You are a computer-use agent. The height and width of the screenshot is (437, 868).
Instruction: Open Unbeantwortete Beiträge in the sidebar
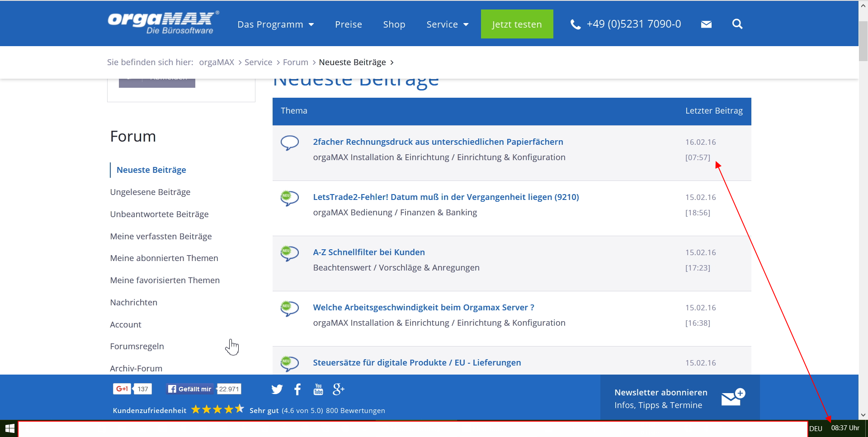tap(159, 214)
